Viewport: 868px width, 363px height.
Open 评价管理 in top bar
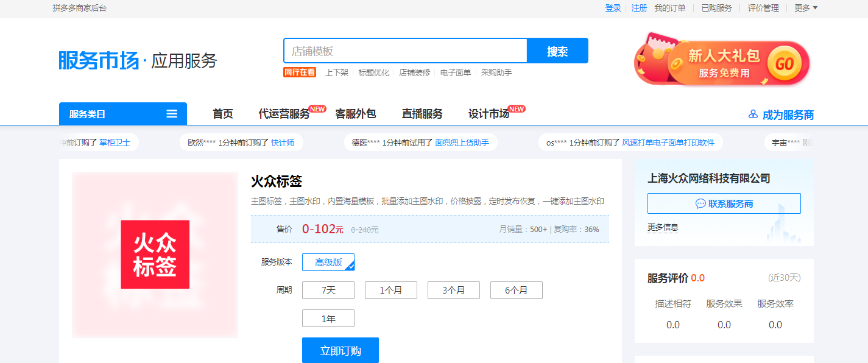pyautogui.click(x=764, y=8)
